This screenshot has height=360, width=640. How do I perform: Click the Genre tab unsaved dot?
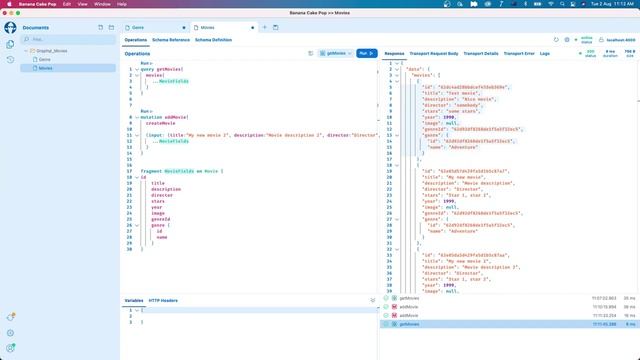tap(184, 28)
